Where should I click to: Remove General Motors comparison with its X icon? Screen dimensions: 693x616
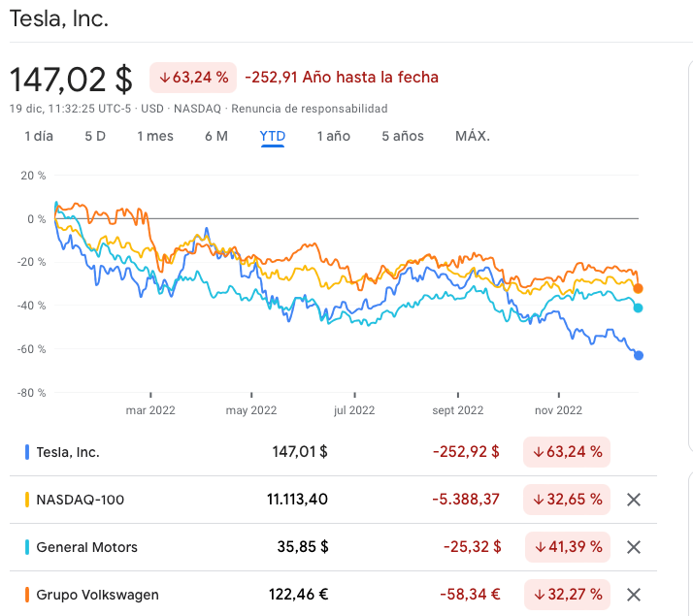(634, 547)
